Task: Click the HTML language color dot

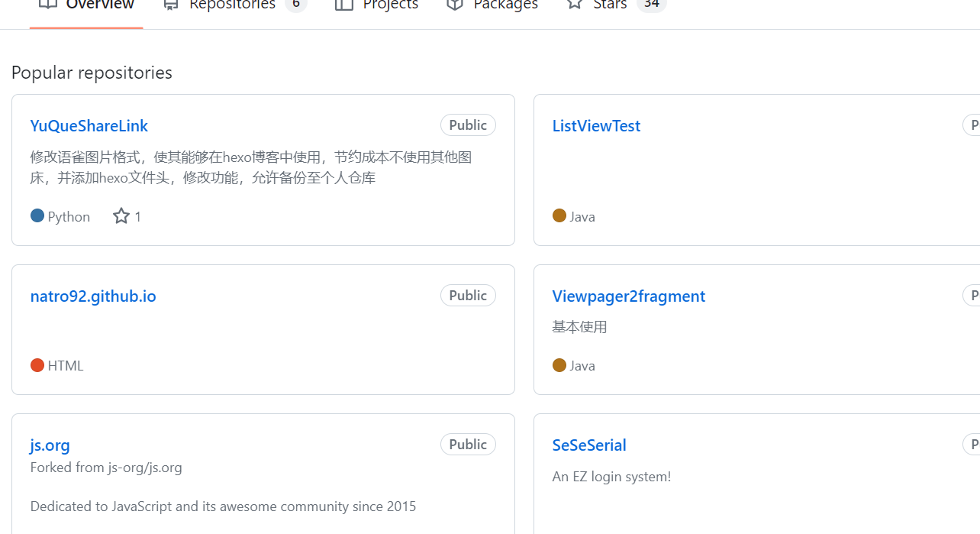Action: (x=37, y=365)
